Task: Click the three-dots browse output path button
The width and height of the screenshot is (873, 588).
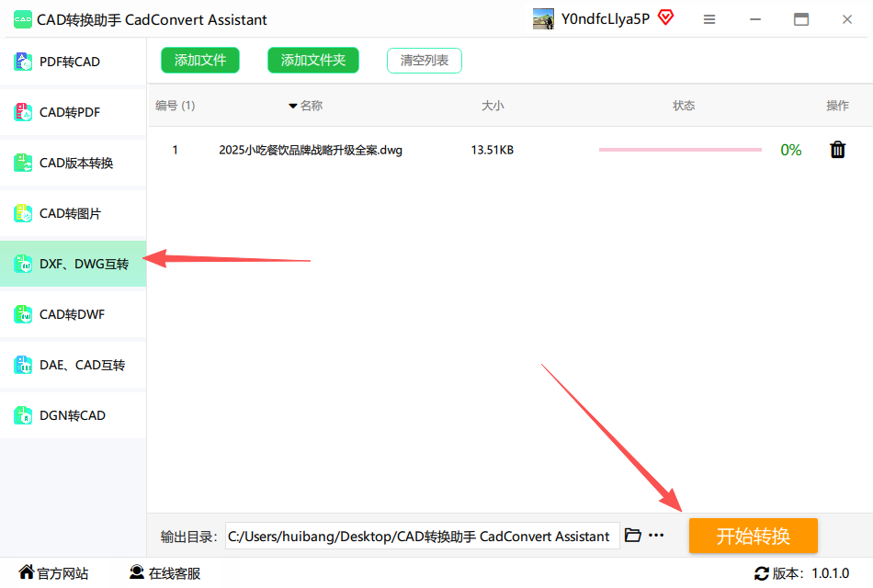Action: (x=656, y=535)
